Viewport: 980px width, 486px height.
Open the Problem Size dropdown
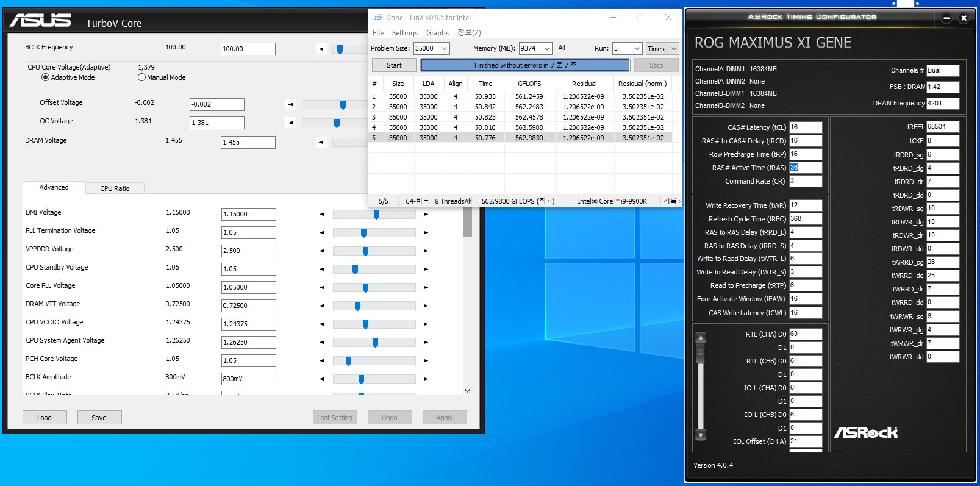click(445, 49)
